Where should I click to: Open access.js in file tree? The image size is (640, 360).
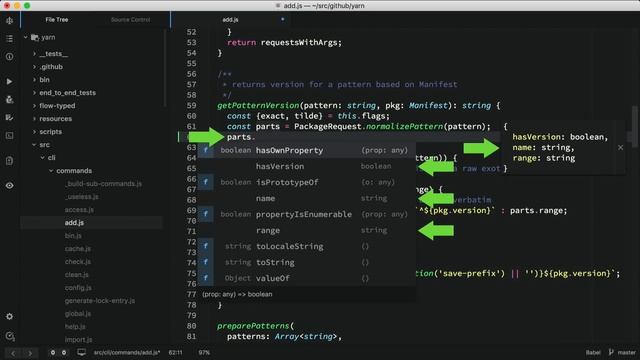tap(79, 210)
